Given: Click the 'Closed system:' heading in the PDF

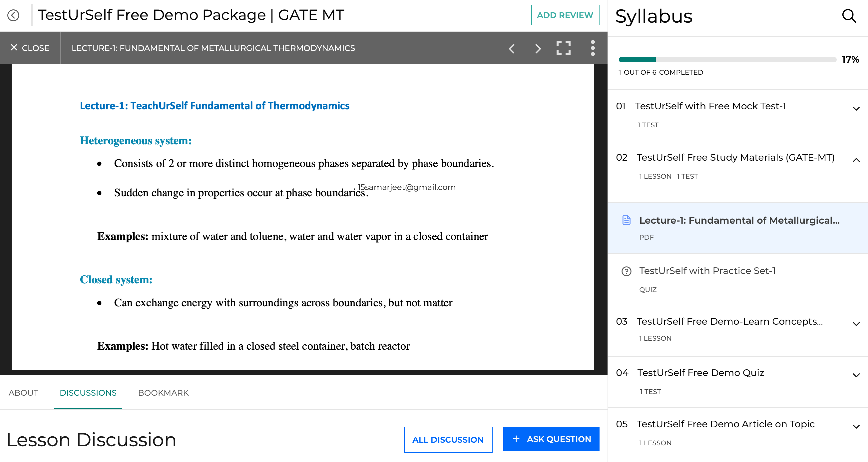Looking at the screenshot, I should click(x=116, y=279).
